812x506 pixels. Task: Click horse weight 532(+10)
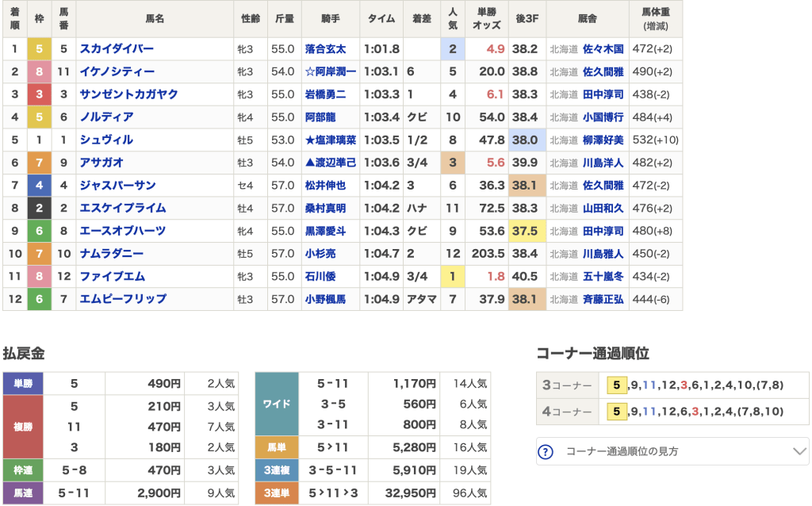pyautogui.click(x=655, y=140)
